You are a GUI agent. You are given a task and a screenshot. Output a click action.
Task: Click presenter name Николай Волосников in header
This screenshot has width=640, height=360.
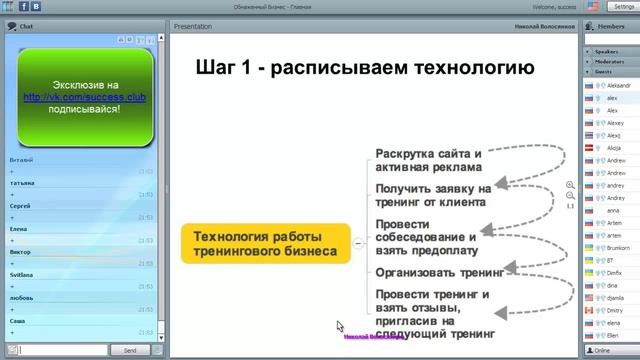[x=544, y=27]
